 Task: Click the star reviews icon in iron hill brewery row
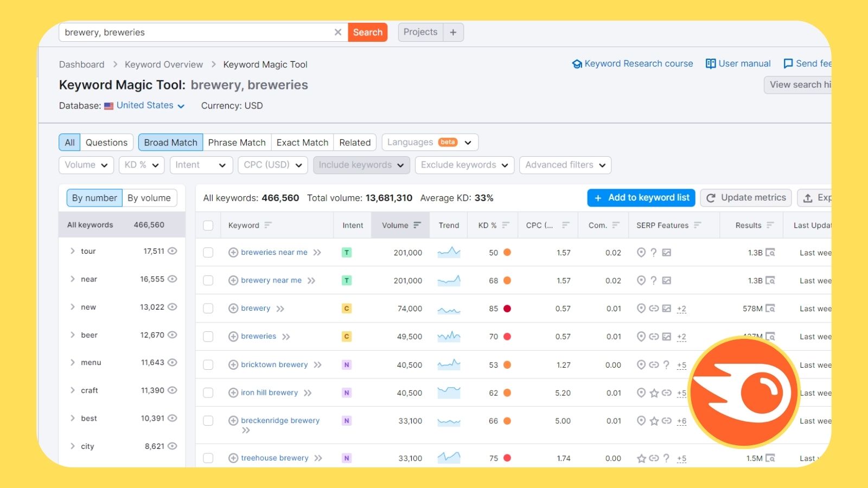(x=654, y=393)
